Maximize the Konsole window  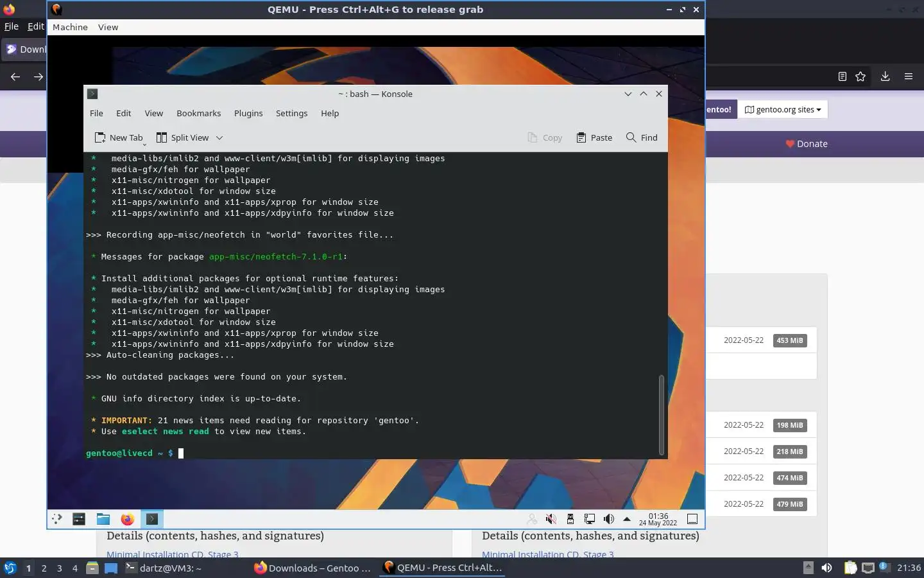pos(644,94)
